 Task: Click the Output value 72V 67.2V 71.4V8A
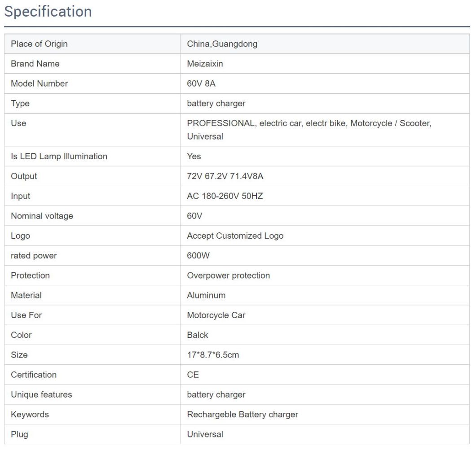(225, 176)
